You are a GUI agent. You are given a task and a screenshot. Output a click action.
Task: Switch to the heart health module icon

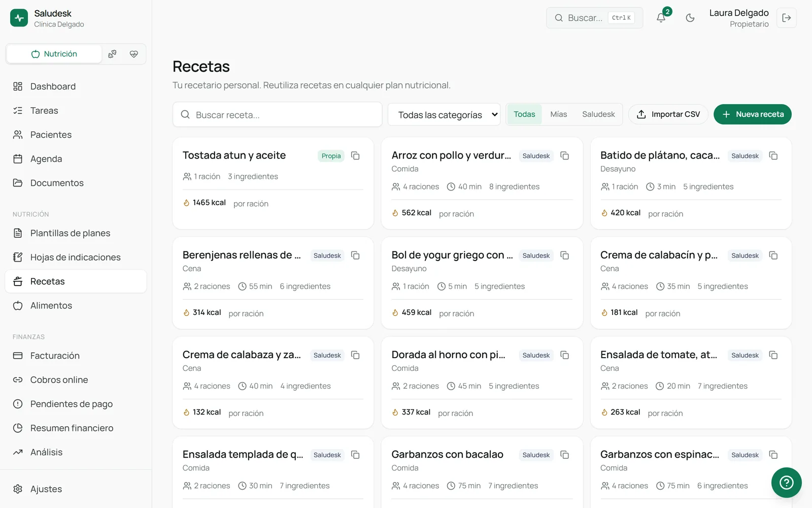tap(134, 54)
